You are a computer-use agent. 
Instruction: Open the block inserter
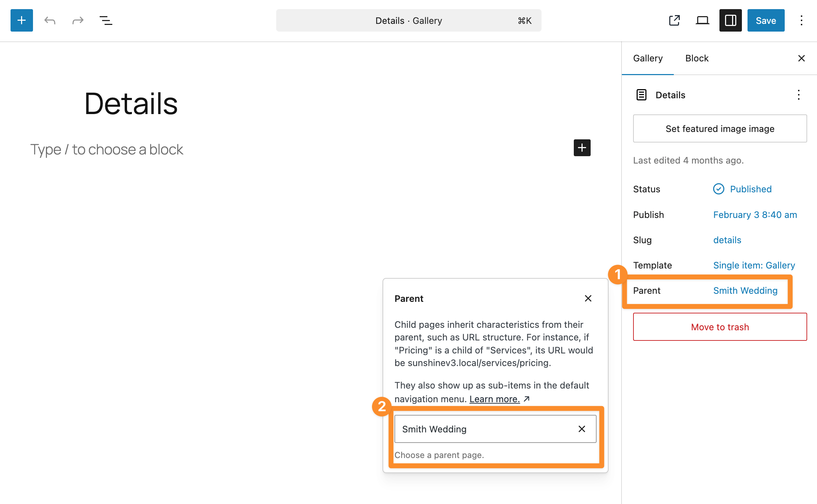point(21,20)
